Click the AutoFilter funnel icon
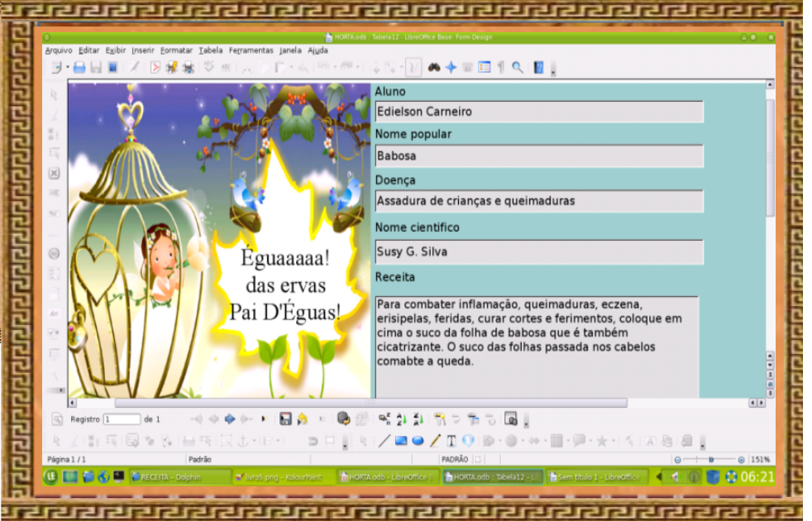Image resolution: width=812 pixels, height=521 pixels. (440, 419)
